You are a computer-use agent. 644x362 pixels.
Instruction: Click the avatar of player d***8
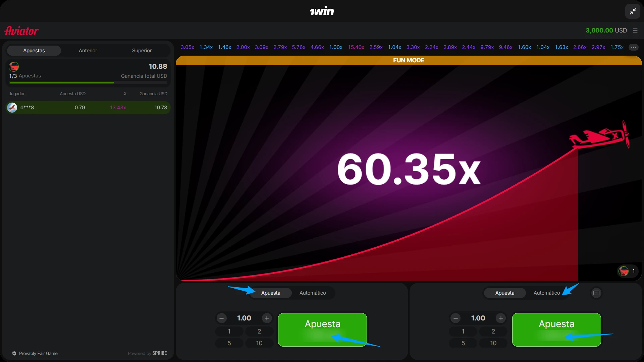tap(12, 108)
